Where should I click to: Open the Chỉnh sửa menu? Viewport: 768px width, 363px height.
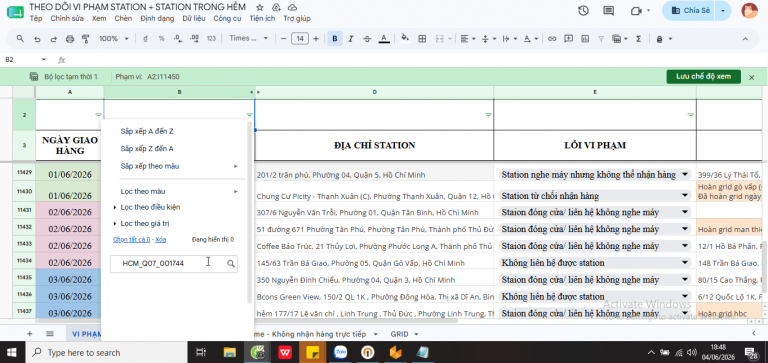point(67,19)
